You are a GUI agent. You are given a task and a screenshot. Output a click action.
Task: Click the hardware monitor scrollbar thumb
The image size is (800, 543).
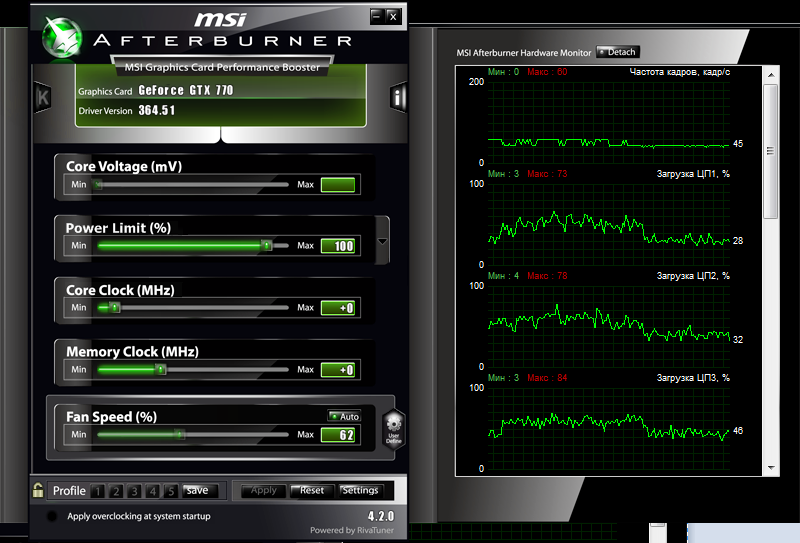click(770, 152)
